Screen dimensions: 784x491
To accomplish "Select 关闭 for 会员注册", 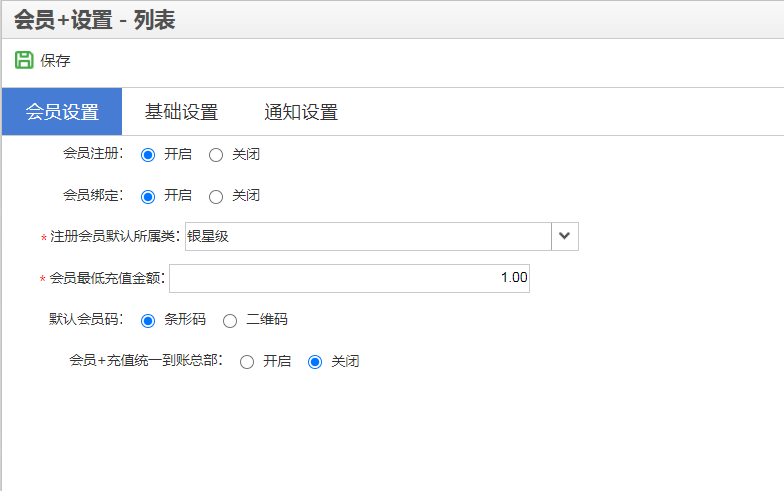I will 216,155.
